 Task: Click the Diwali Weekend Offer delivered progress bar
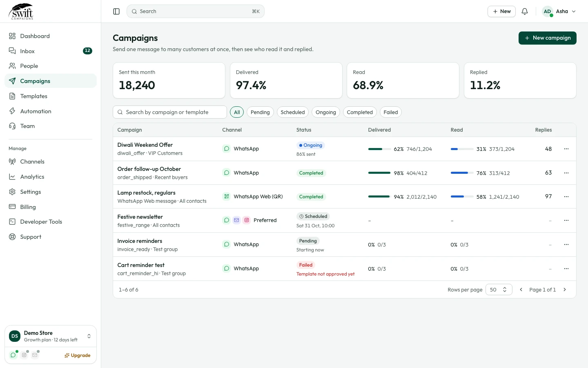[379, 149]
